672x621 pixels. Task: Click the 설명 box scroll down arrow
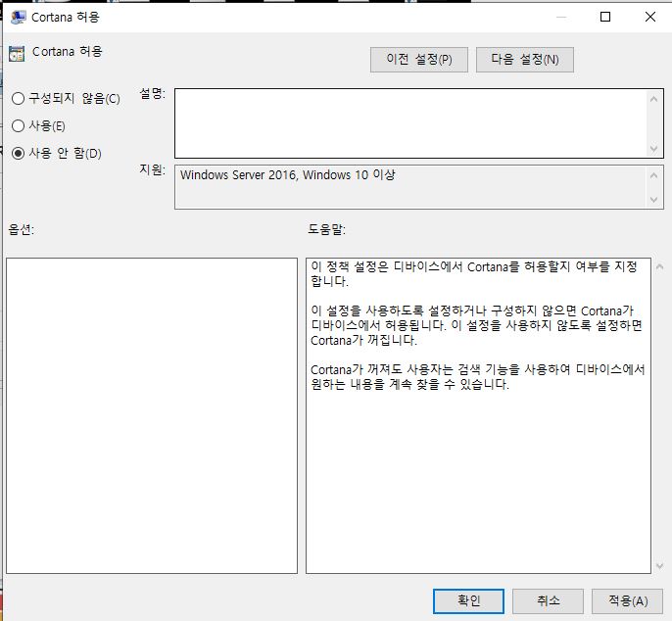[x=653, y=149]
